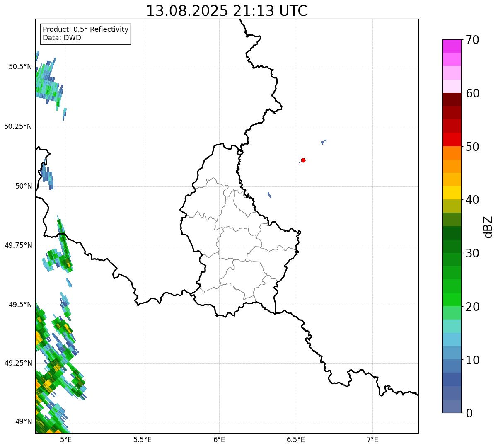Click the colorbar tick label 10
498x448 pixels.
(473, 360)
